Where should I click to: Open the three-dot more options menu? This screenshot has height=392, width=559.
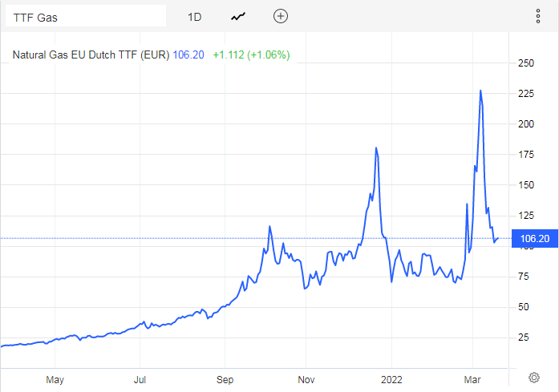tap(537, 16)
